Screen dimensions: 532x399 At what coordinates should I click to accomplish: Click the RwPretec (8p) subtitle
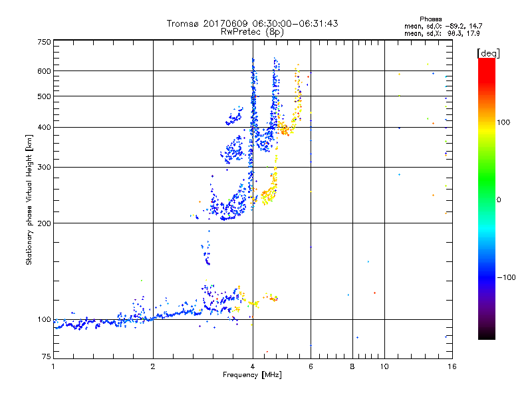[x=252, y=31]
